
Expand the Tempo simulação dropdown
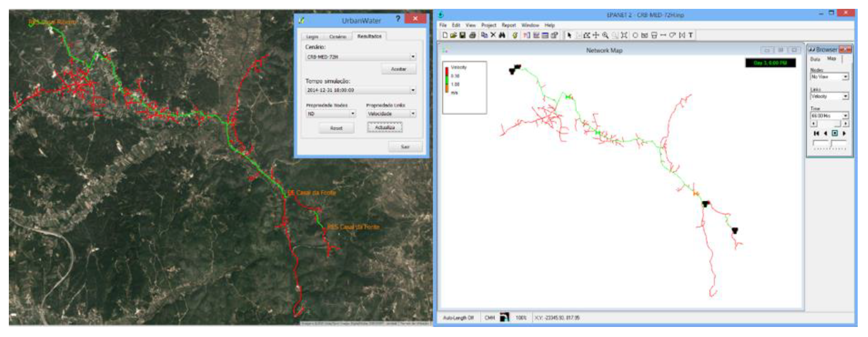click(x=413, y=90)
